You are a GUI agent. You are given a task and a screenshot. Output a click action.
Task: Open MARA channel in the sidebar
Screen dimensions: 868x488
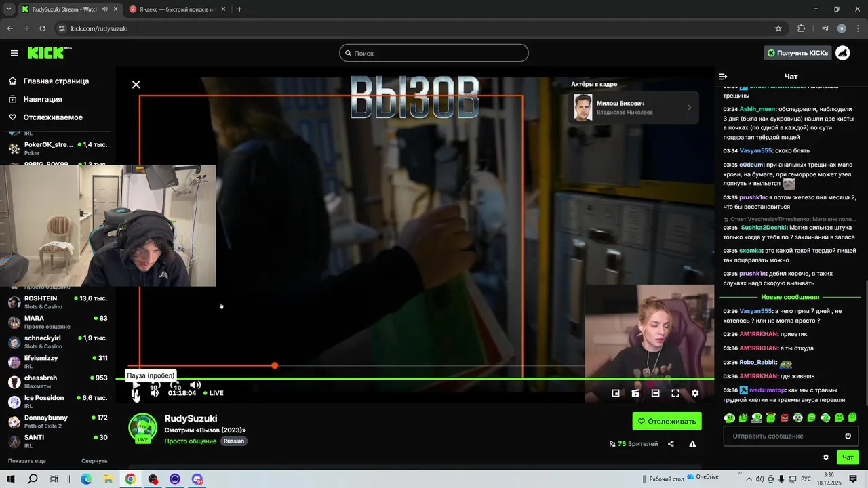tap(58, 322)
